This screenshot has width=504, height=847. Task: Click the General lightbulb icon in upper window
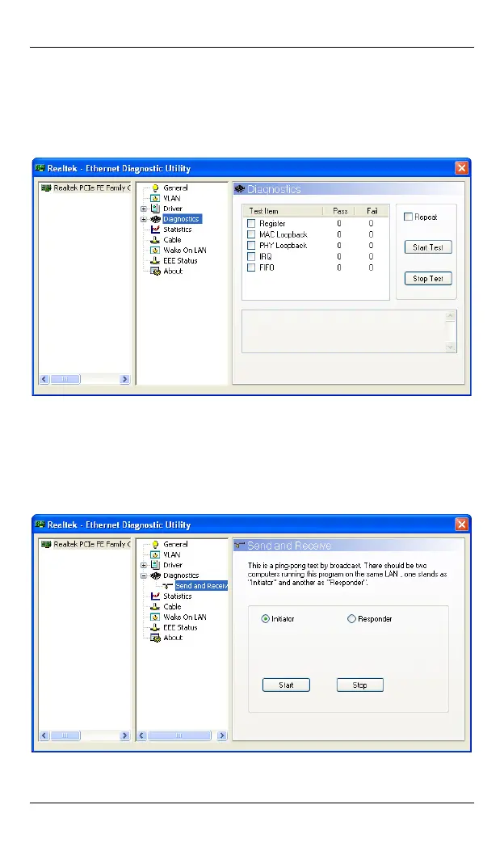point(155,188)
